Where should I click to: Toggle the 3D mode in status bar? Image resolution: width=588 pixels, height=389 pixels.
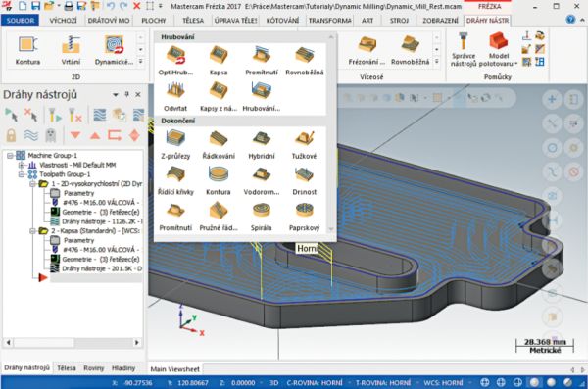pos(274,382)
